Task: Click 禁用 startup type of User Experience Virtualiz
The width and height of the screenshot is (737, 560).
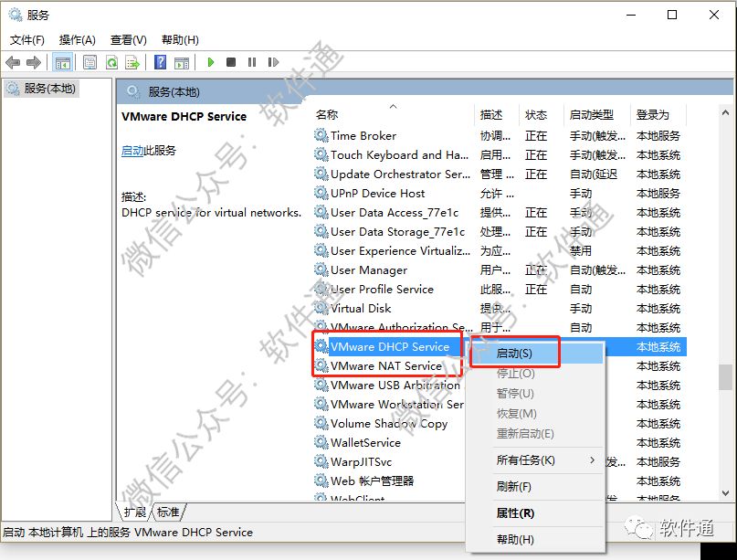Action: click(581, 251)
